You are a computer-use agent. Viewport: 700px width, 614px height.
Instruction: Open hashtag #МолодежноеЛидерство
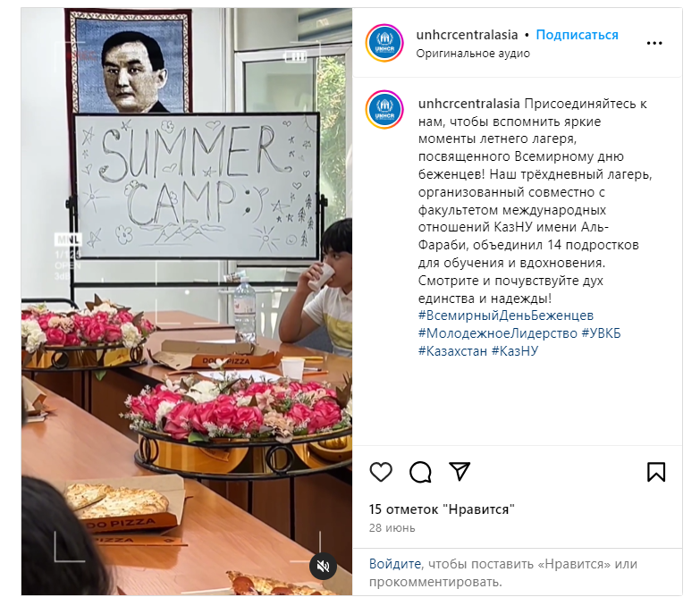coord(498,333)
